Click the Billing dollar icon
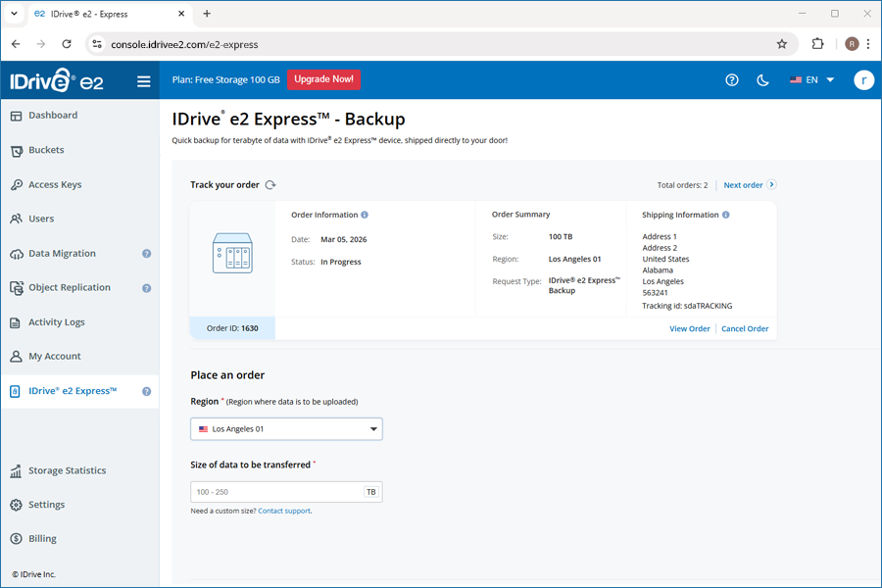The height and width of the screenshot is (588, 882). (x=17, y=539)
